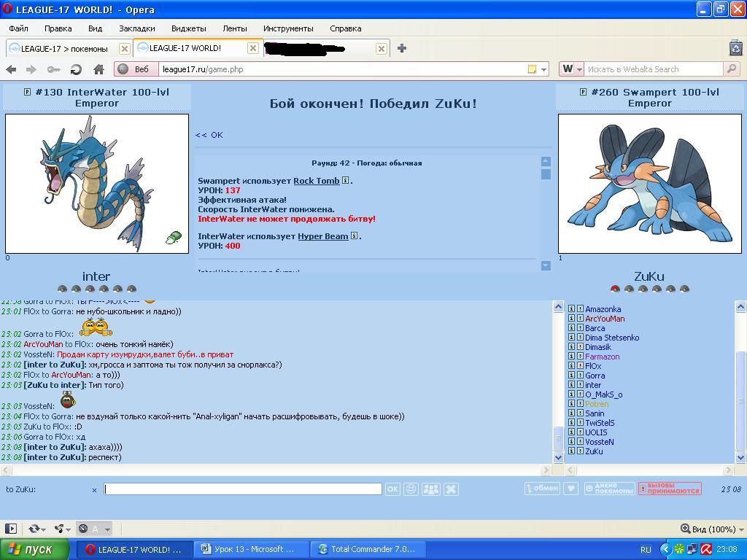This screenshot has height=560, width=747.
Task: Open the 'дикие покемоны' wild pokemon button
Action: point(609,488)
